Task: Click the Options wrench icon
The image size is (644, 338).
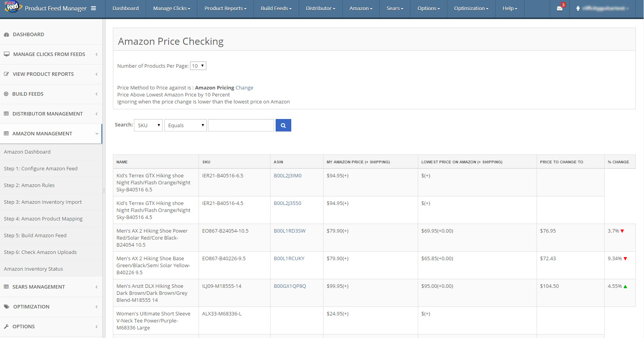Action: pos(6,327)
